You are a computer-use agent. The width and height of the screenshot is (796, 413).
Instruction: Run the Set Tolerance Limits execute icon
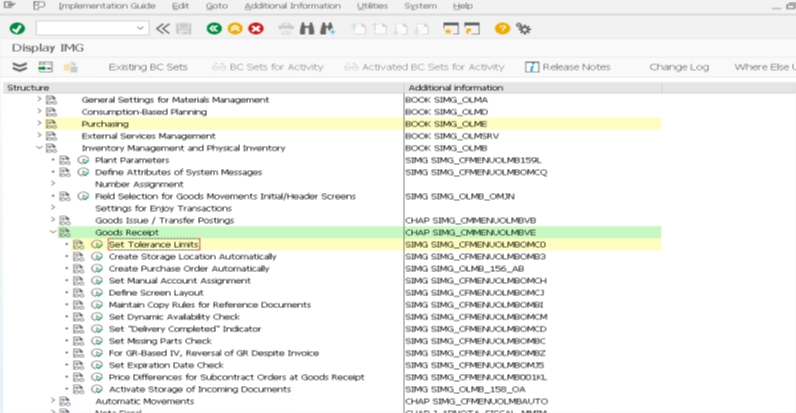click(96, 245)
